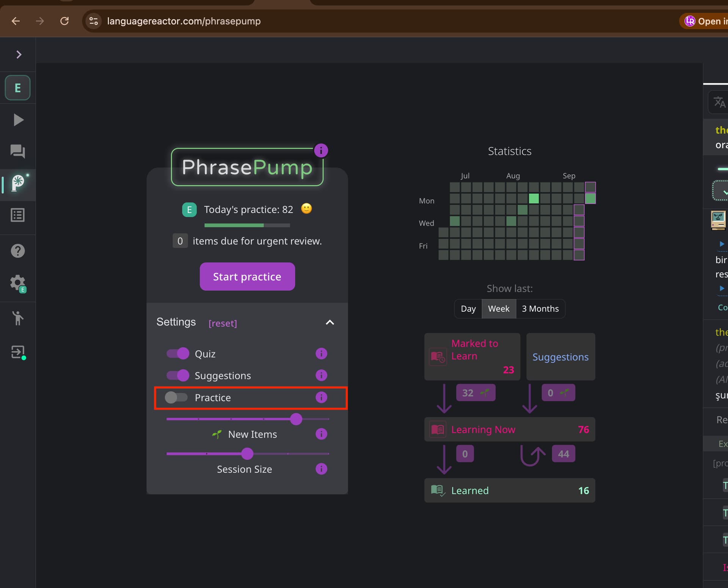Select the 3 Months statistics tab

540,309
